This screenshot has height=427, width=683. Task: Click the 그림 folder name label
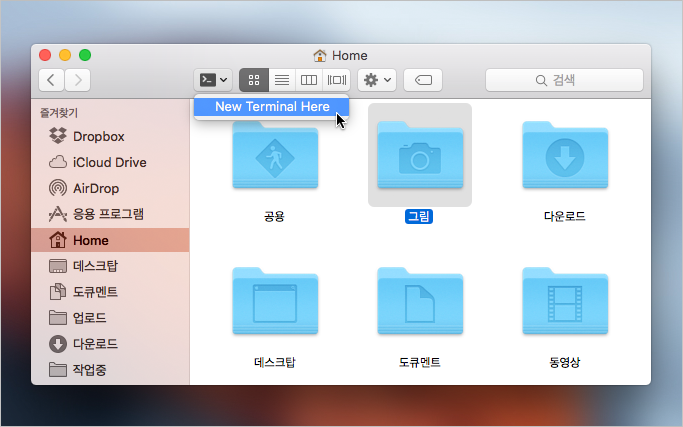[x=419, y=216]
